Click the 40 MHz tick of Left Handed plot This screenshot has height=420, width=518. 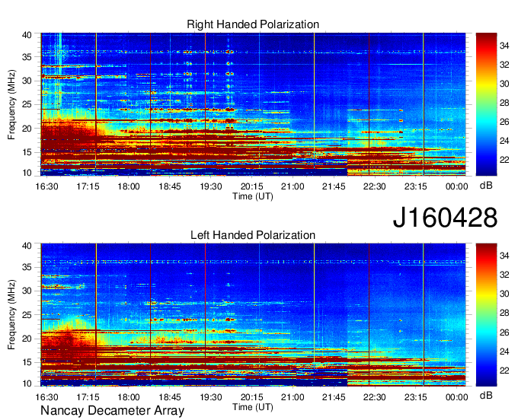tap(27, 246)
